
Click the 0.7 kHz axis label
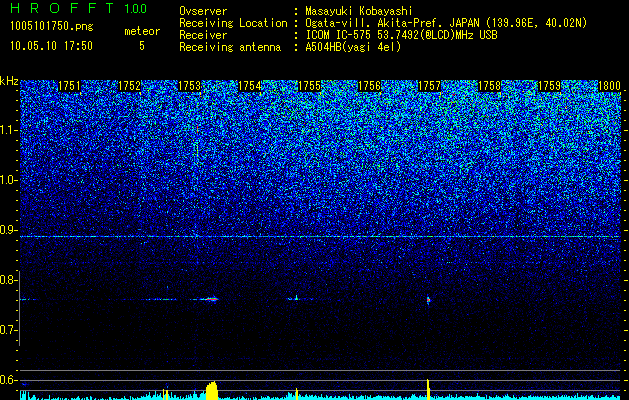pos(7,330)
